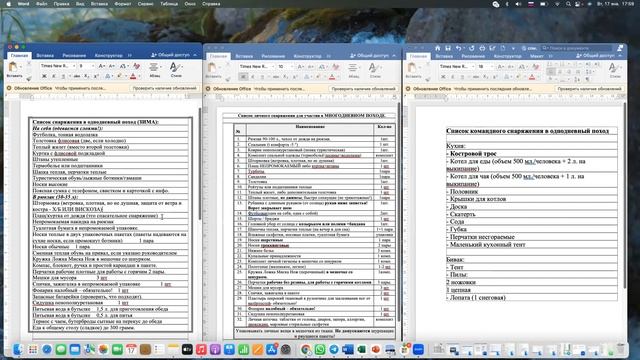Toggle underline in the left Word window
This screenshot has height=360, width=640.
click(63, 76)
